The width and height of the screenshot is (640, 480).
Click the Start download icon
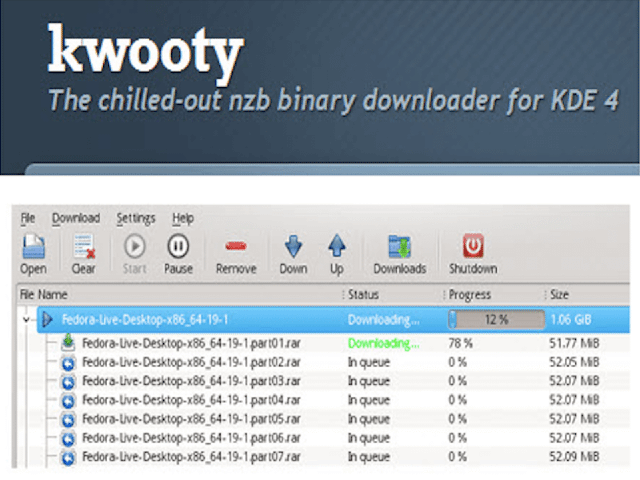coord(135,246)
